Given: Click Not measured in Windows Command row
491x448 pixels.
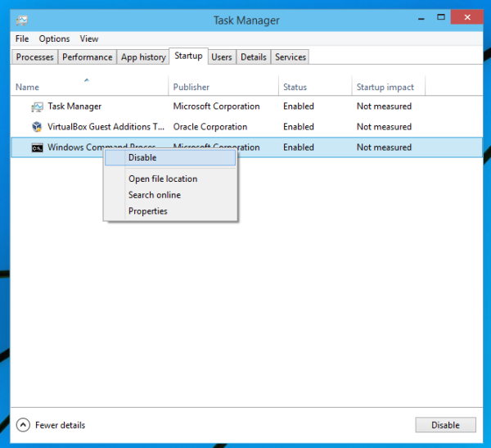Looking at the screenshot, I should (x=384, y=147).
